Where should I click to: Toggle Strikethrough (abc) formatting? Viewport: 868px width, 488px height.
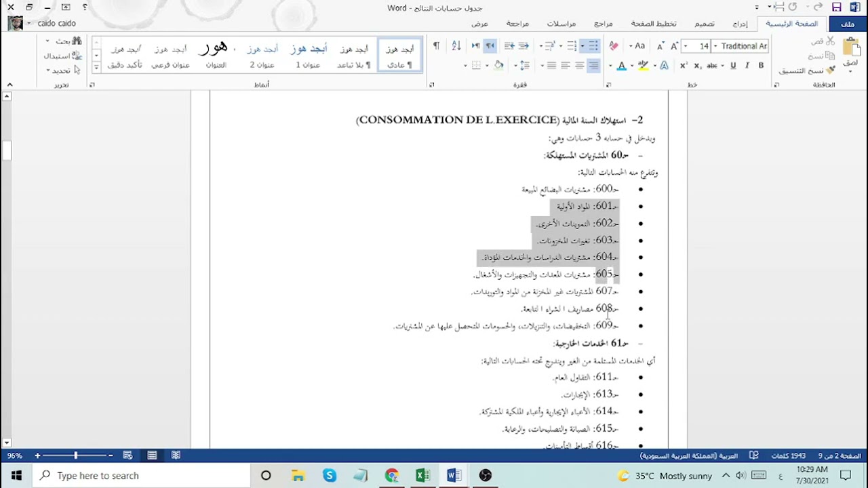(712, 66)
